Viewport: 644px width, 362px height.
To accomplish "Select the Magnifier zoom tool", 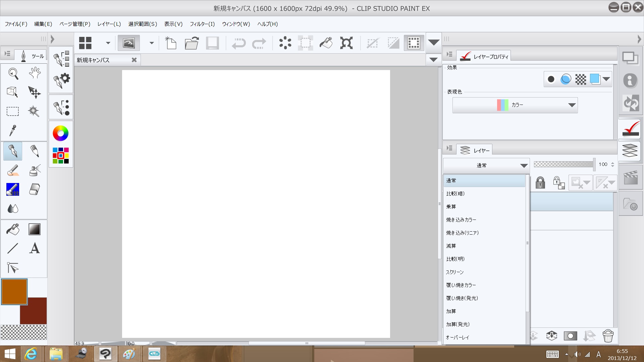I will point(13,73).
